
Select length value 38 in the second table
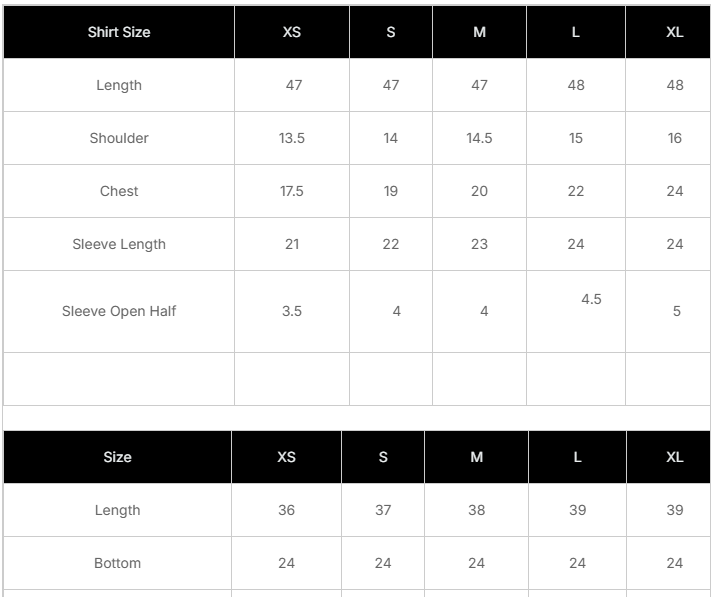[476, 510]
